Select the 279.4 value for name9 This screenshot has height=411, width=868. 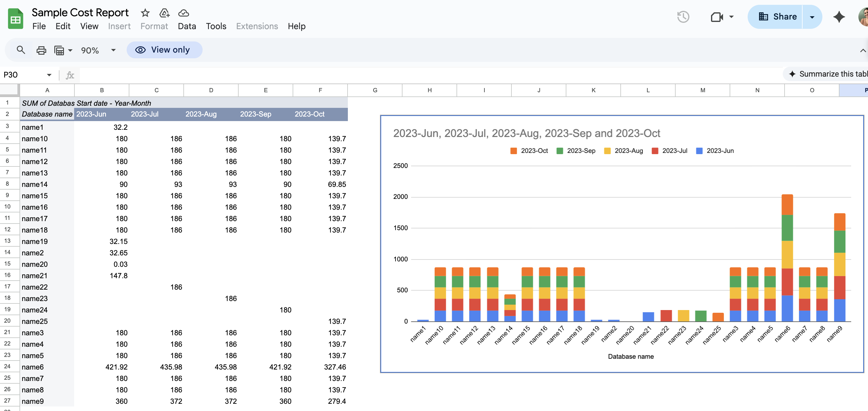(x=320, y=401)
